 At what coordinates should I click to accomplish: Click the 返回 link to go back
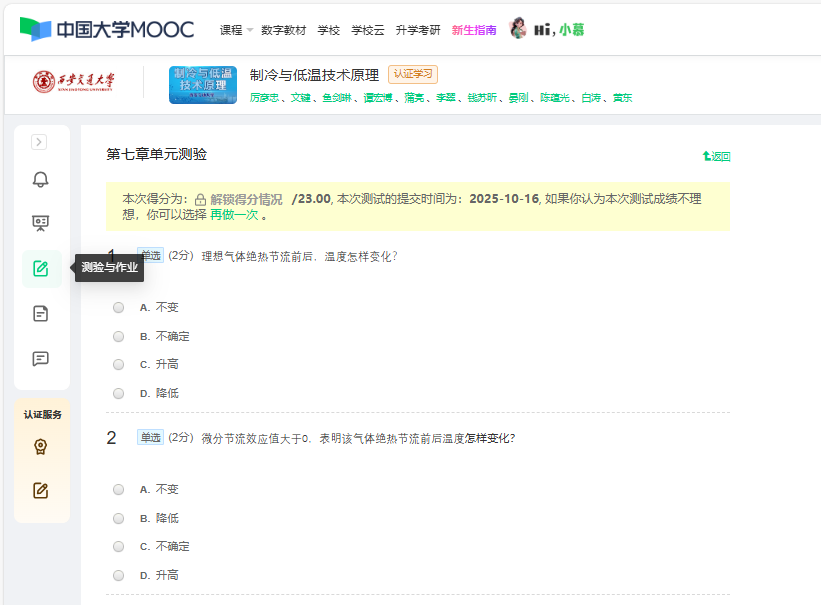tap(718, 156)
